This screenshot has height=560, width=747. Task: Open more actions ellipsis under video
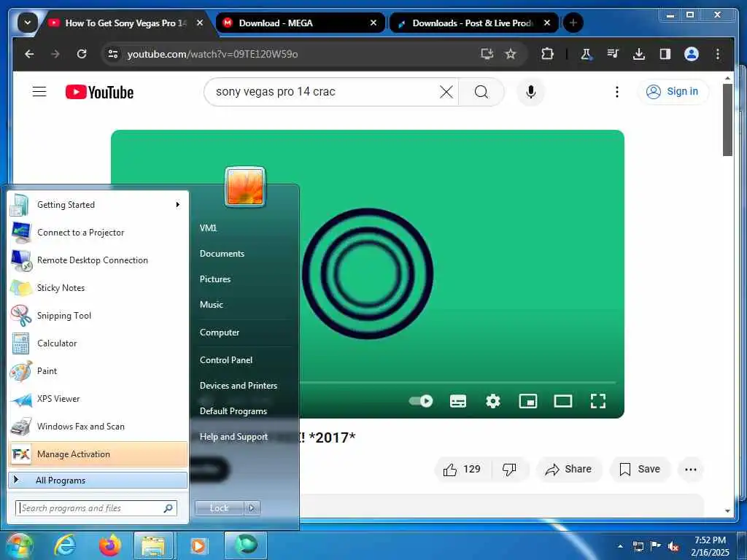pos(690,470)
